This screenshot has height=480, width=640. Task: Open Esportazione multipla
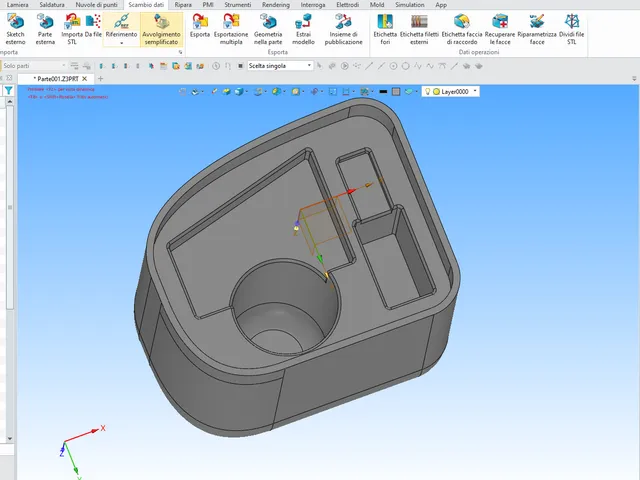pyautogui.click(x=231, y=29)
